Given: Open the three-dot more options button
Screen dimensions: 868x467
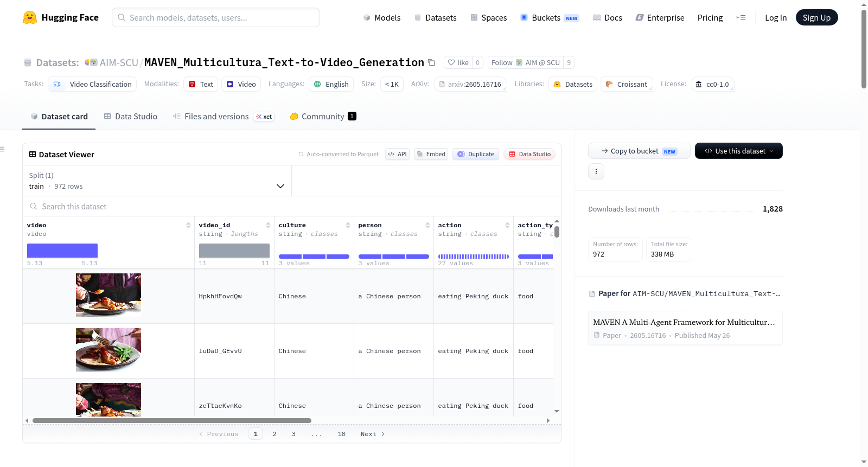Looking at the screenshot, I should [596, 171].
